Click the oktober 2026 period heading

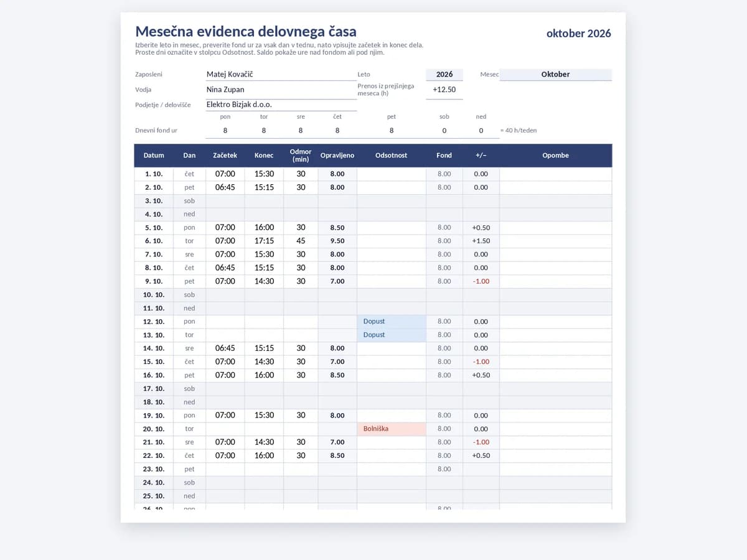coord(579,34)
